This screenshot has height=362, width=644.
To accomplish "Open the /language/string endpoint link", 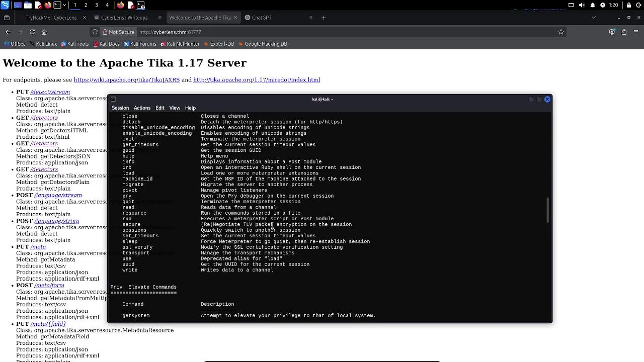I will (x=56, y=221).
